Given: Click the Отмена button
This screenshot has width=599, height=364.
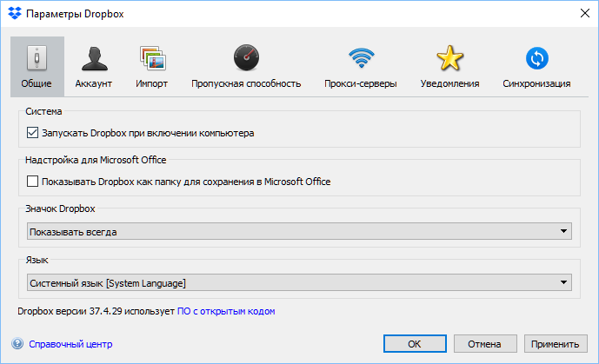Looking at the screenshot, I should point(485,344).
